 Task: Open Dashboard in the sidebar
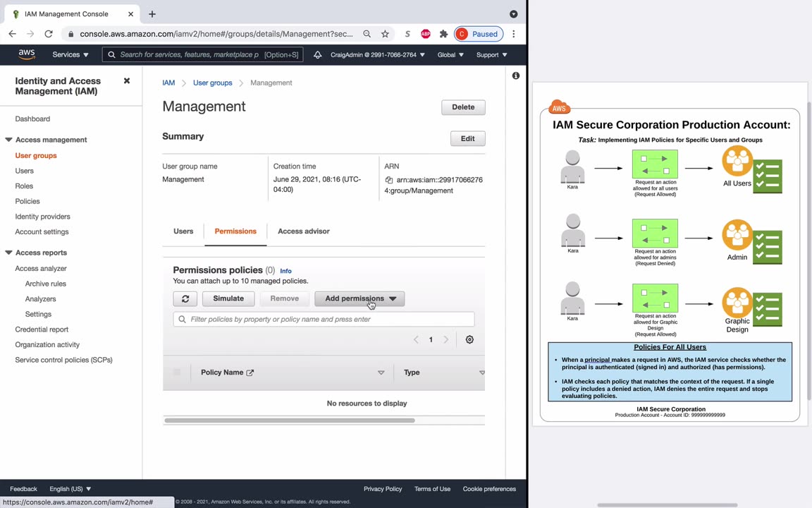[x=32, y=119]
